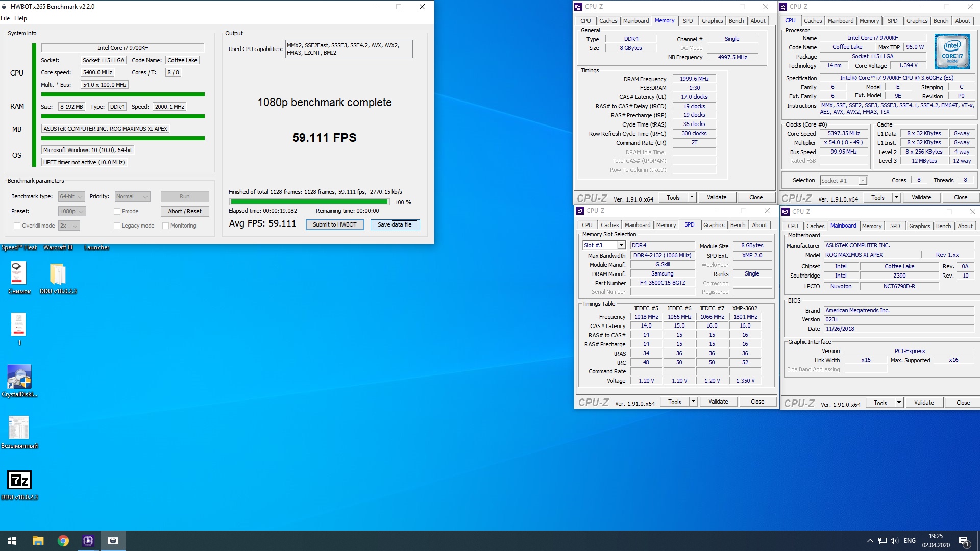Expand Tools arrow in CPU-Z SPD window
The width and height of the screenshot is (980, 551).
coord(693,402)
